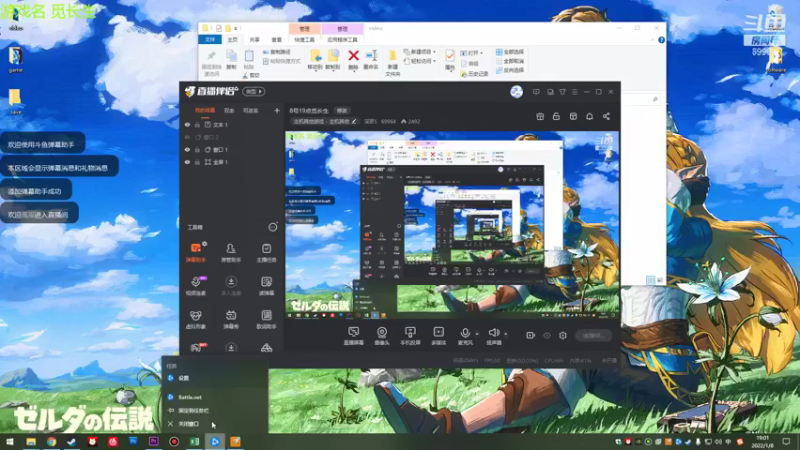Click 全部选择 select all in Explorer ribbon
The image size is (800, 450).
pos(510,52)
